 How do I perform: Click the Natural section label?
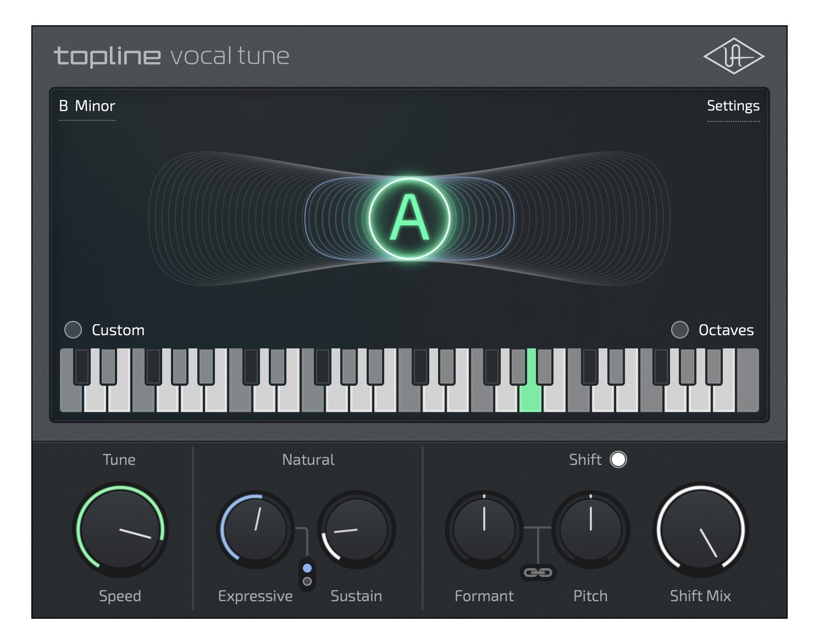click(x=308, y=459)
